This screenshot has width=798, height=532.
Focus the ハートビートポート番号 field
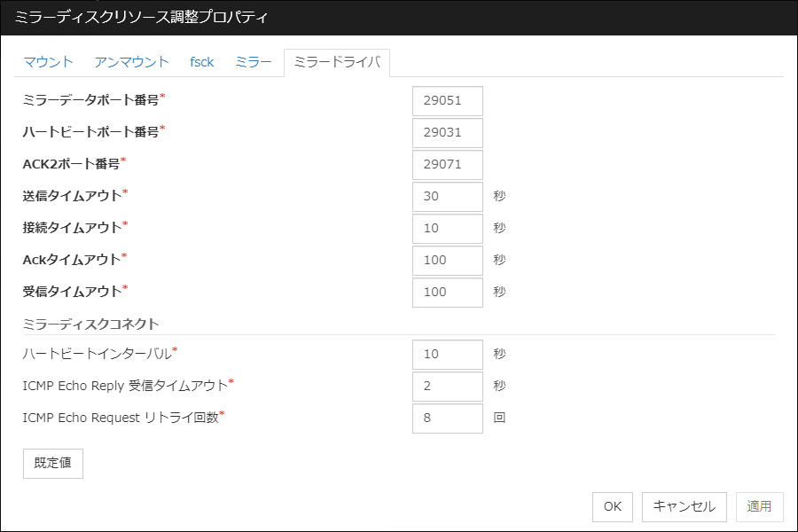tap(448, 133)
